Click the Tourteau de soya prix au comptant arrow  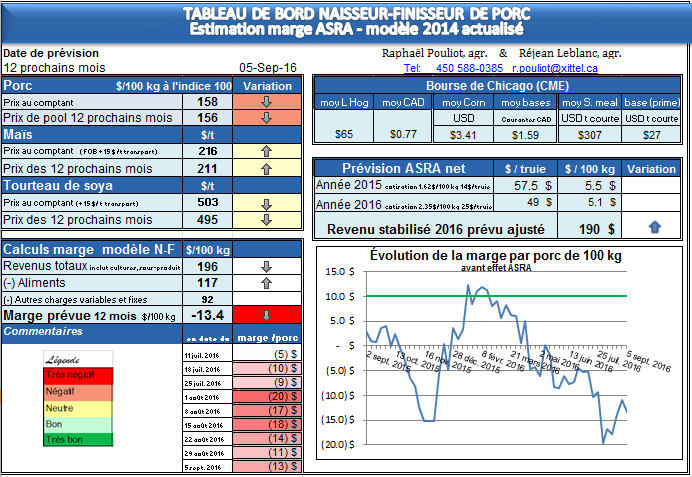[x=266, y=204]
